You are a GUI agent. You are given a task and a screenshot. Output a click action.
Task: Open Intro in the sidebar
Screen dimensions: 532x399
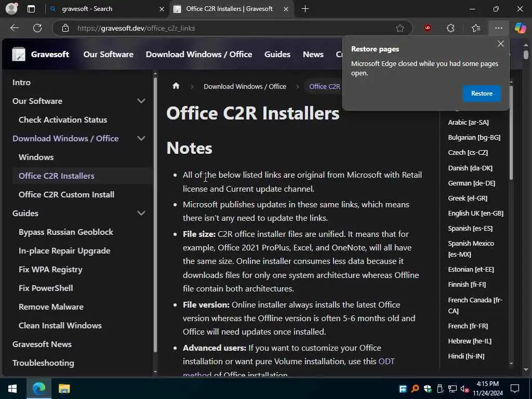point(21,83)
